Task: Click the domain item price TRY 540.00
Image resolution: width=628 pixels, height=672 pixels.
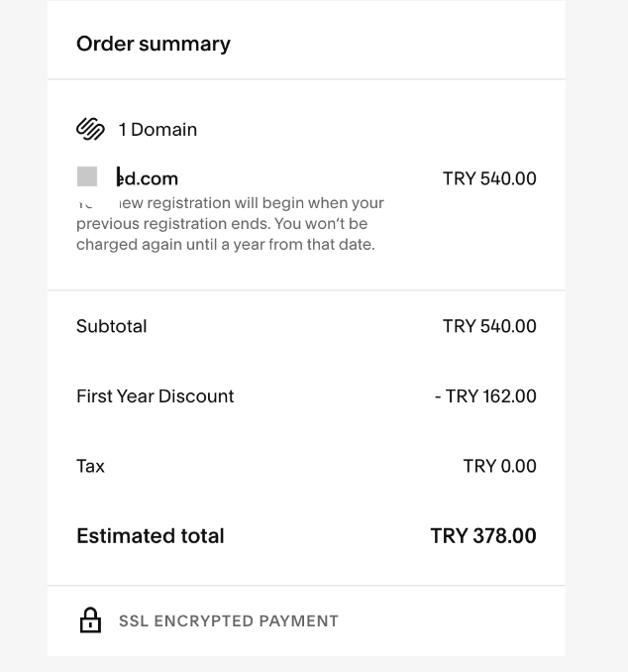Action: click(x=488, y=178)
